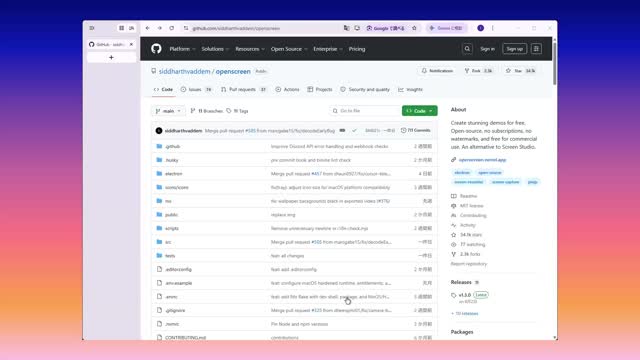Click the Sign up button

pos(514,49)
